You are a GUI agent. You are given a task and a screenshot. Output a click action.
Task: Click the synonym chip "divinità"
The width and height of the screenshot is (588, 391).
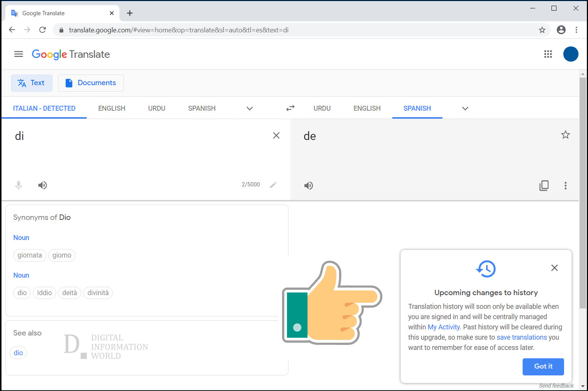pos(98,293)
